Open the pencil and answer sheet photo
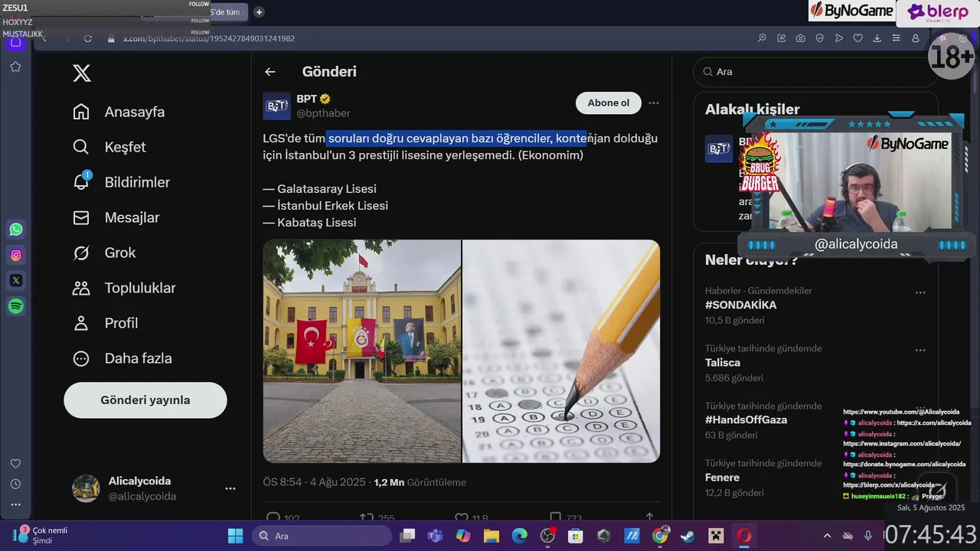 [561, 351]
